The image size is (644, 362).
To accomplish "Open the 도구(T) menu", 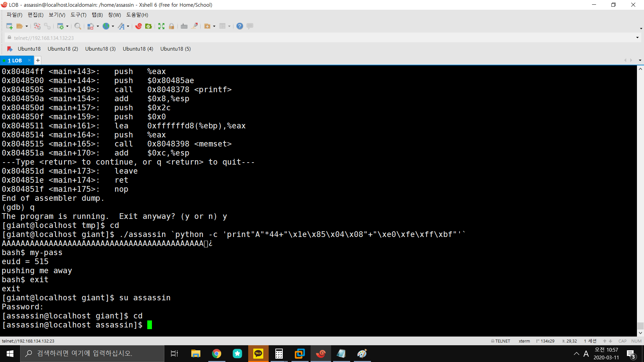I will [x=78, y=15].
